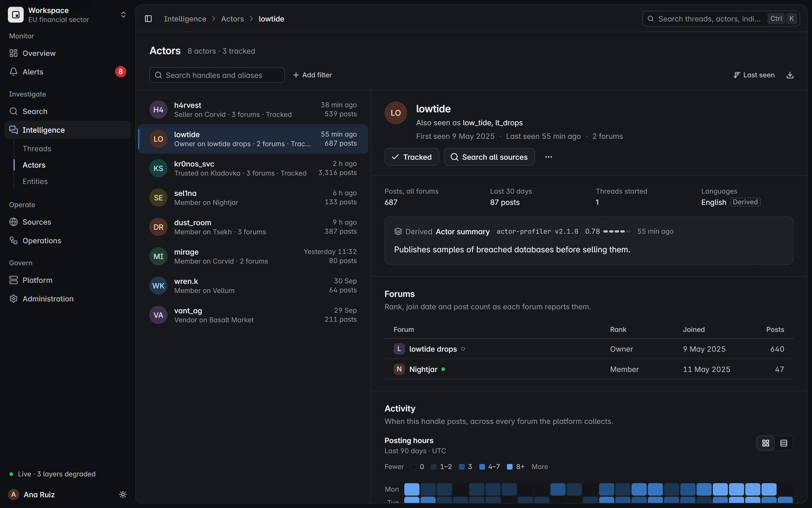The height and width of the screenshot is (508, 812).
Task: Select the kr0nos_svc actor row
Action: [253, 168]
